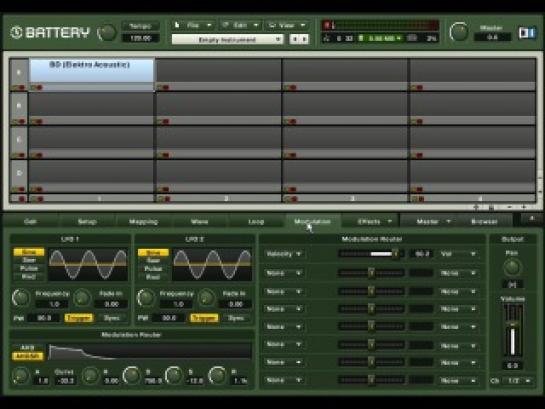This screenshot has height=409, width=545.
Task: Select the Saw waveform for LFO 1
Action: pos(29,260)
